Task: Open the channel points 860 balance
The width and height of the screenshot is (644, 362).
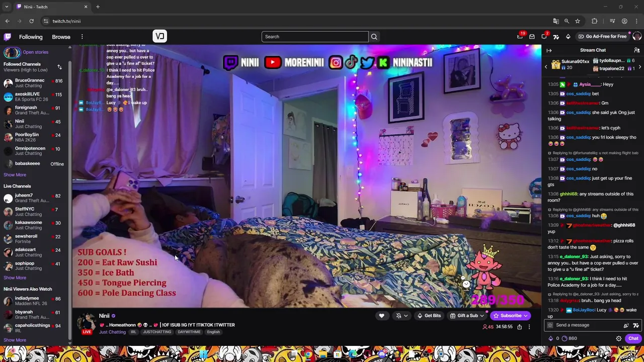Action: point(569,338)
